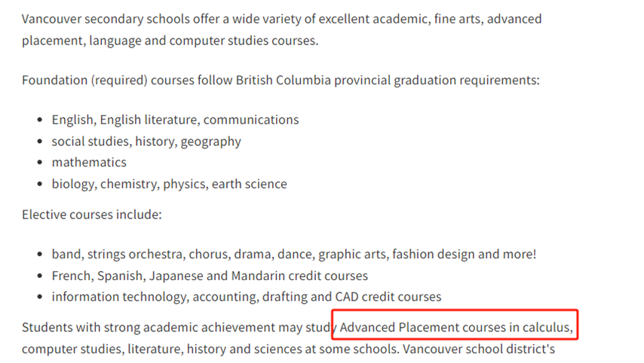Image resolution: width=644 pixels, height=363 pixels.
Task: Click the word 'calculus,' inside the red box
Action: (x=547, y=328)
